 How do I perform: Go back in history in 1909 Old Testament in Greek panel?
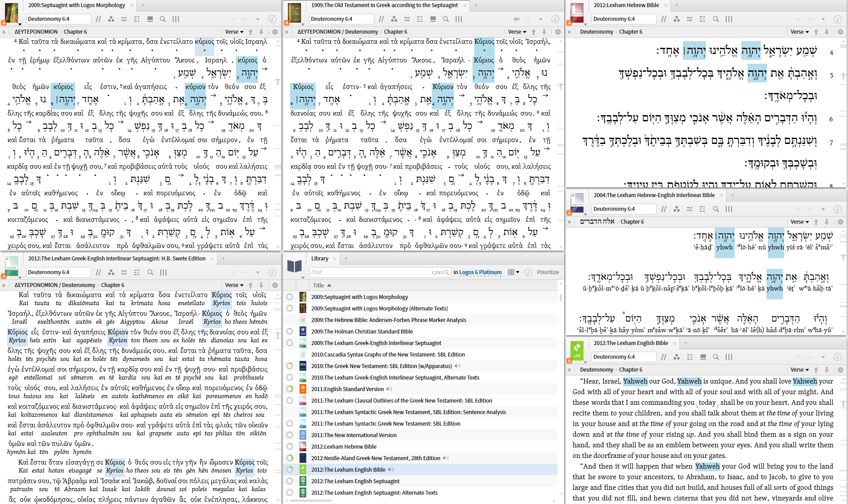click(x=516, y=19)
